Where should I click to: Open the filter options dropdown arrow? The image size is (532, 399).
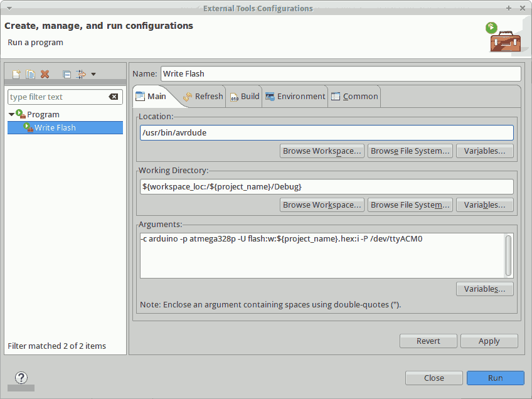(x=93, y=74)
